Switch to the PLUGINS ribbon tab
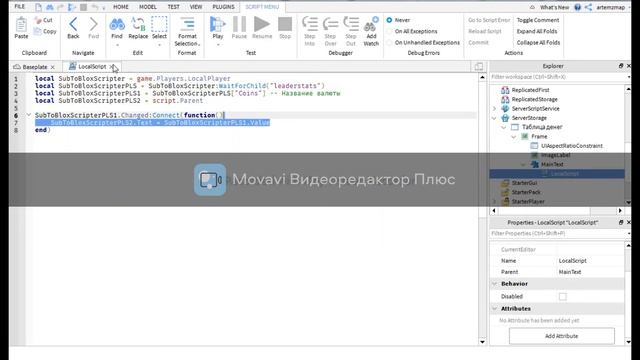640x360 pixels. (223, 7)
